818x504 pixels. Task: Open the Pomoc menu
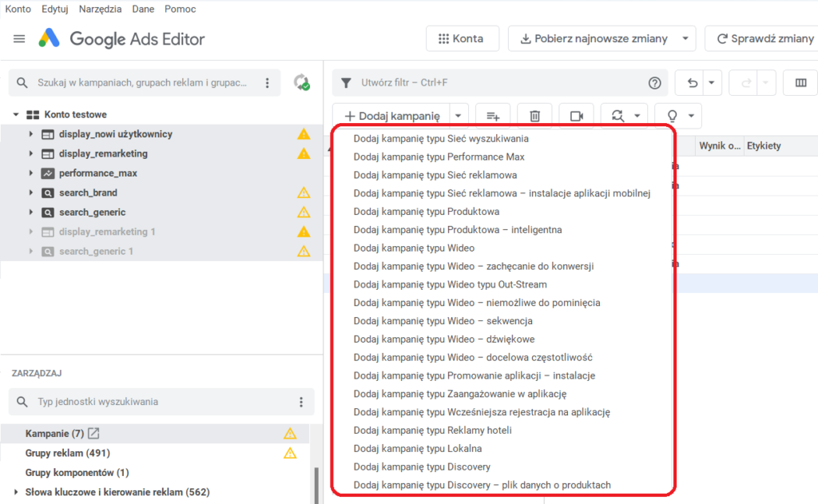click(x=180, y=9)
